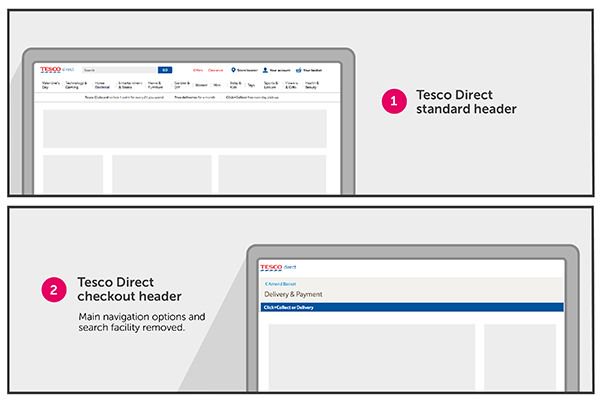
Task: Open the red Offers link
Action: 198,70
